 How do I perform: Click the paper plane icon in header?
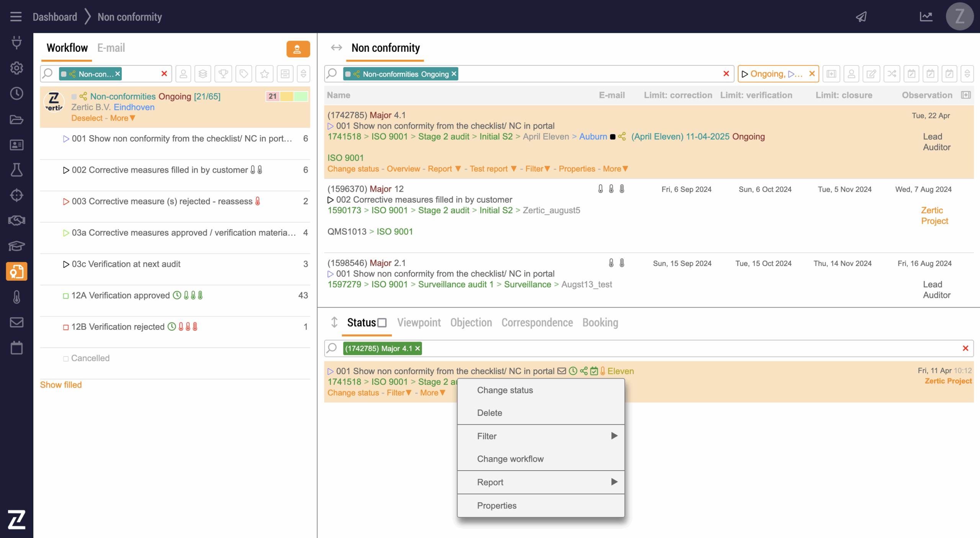tap(861, 17)
